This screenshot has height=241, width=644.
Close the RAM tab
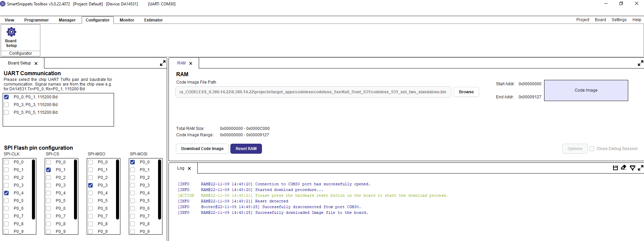(x=191, y=63)
